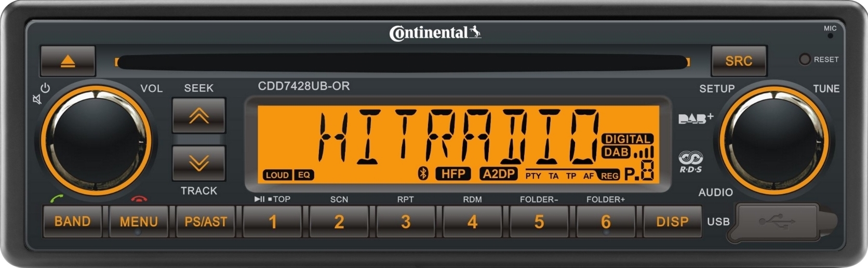Push the recessed RESET pinhole button
868x268 pixels.
pos(805,59)
